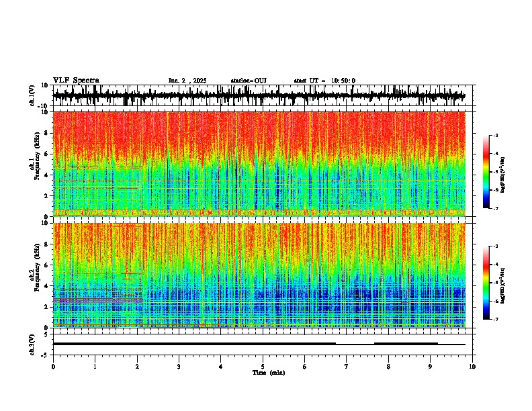This screenshot has width=532, height=411.
Task: Click the "-3" label on ch.1 color scale
Action: tap(495, 135)
